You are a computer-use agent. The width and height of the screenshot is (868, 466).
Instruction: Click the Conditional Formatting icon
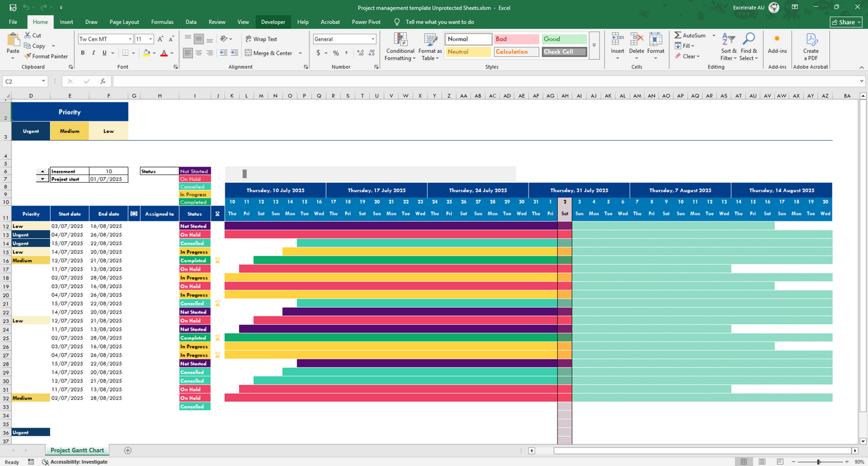tap(400, 40)
